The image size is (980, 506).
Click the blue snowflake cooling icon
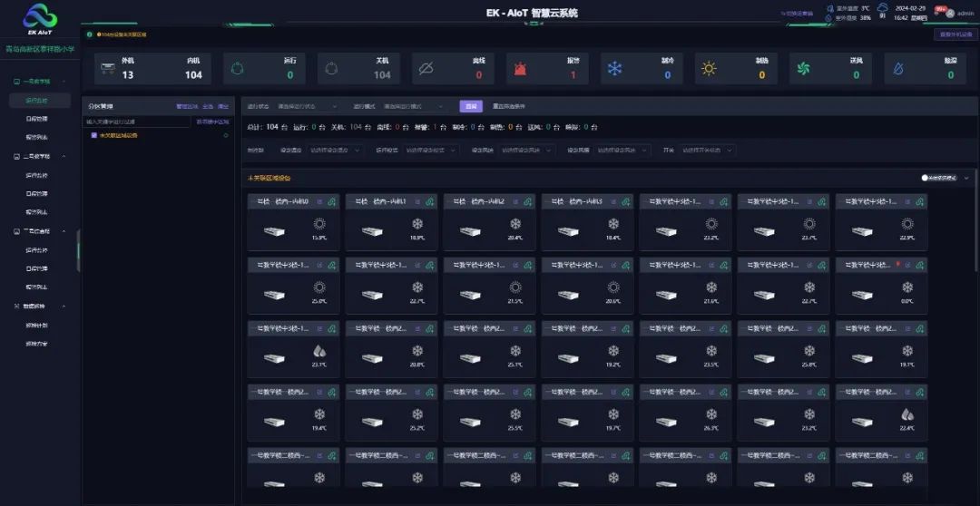(x=614, y=69)
